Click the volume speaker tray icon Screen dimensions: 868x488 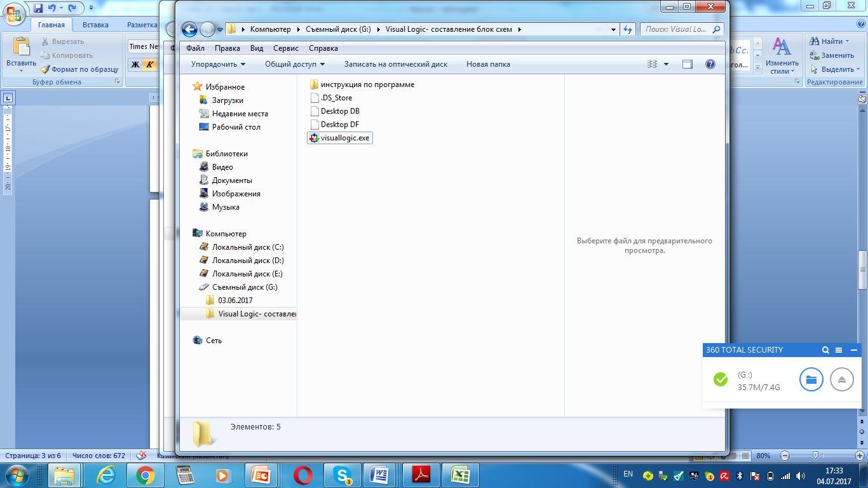(800, 475)
